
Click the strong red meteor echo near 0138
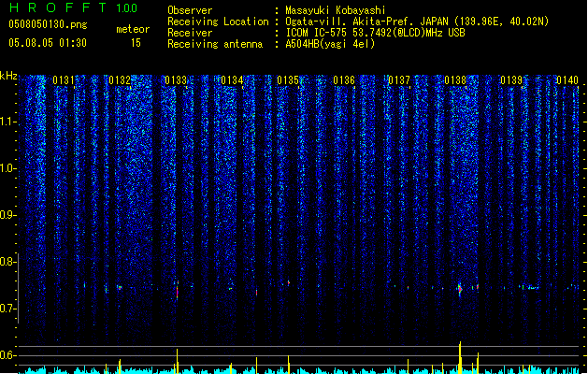(460, 290)
